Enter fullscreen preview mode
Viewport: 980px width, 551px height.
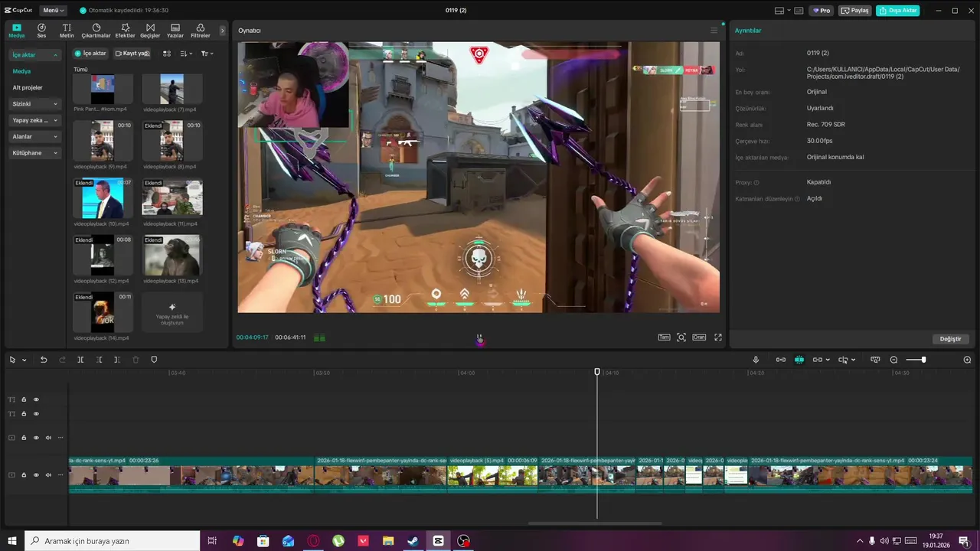tap(718, 337)
